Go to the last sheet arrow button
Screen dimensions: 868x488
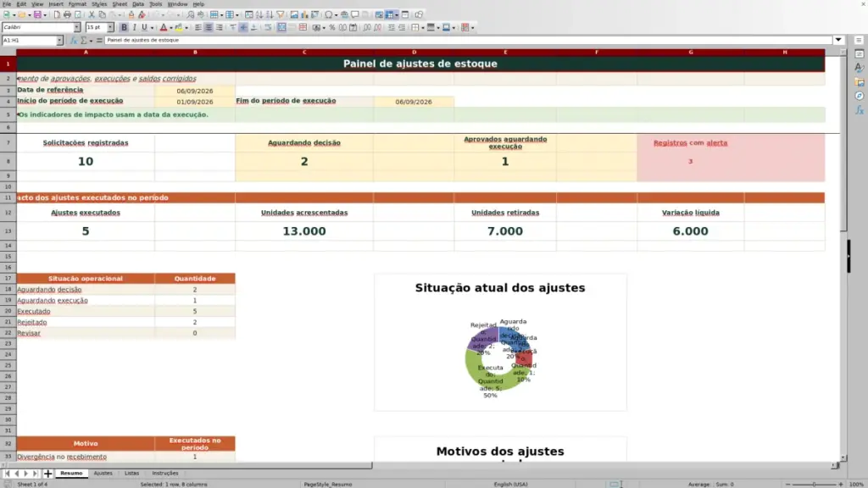[x=36, y=474]
